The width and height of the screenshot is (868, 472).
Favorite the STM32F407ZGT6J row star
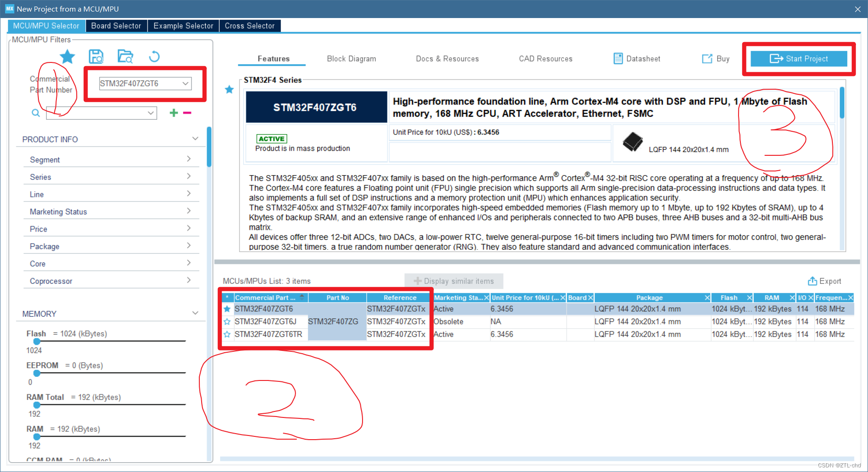[227, 322]
